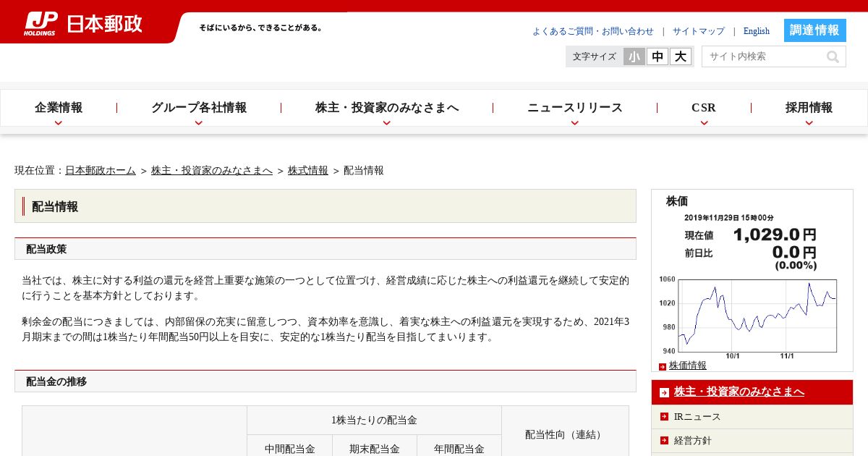Expand chevron under CSR menu

[x=704, y=122]
